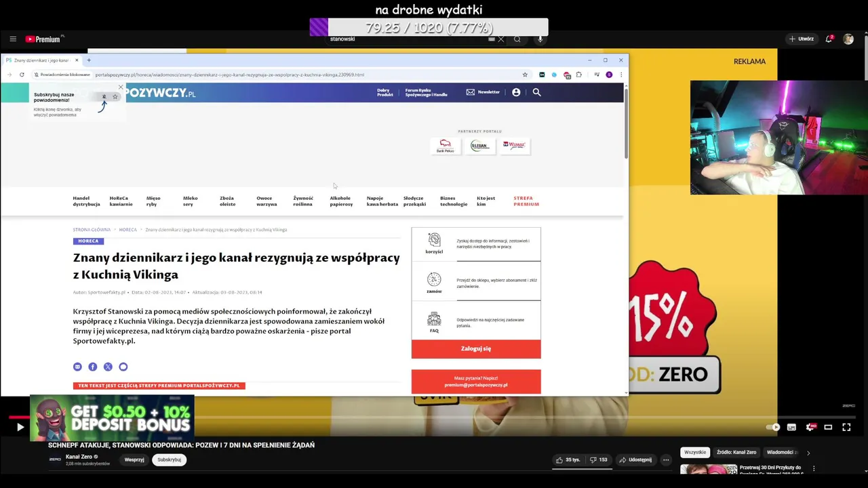The height and width of the screenshot is (488, 868).
Task: Select the 'Źródło: Kanał Zero' chip
Action: tap(736, 452)
